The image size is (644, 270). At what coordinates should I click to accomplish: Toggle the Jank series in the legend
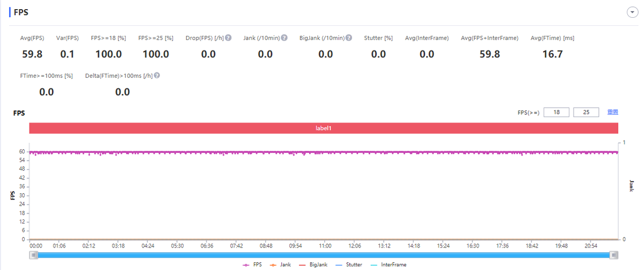[x=282, y=265]
